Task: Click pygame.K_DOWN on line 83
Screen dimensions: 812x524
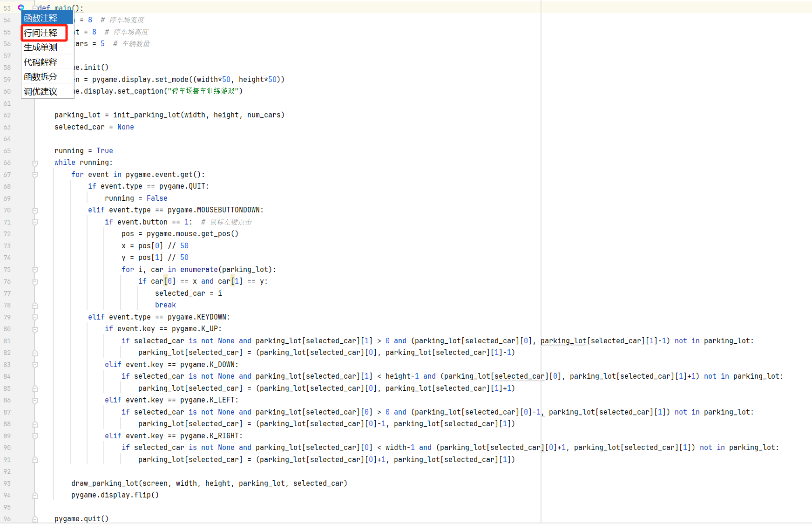Action: pos(208,365)
